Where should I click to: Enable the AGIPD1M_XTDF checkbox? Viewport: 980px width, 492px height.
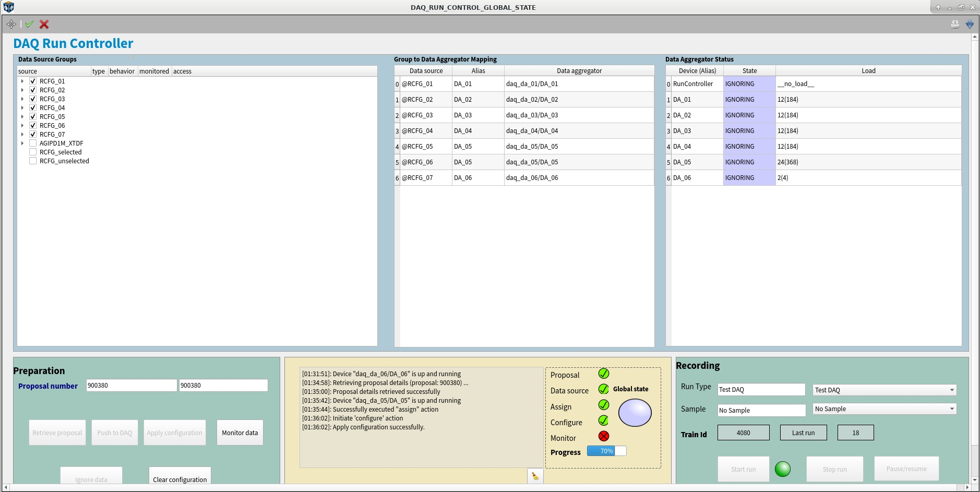[x=32, y=143]
